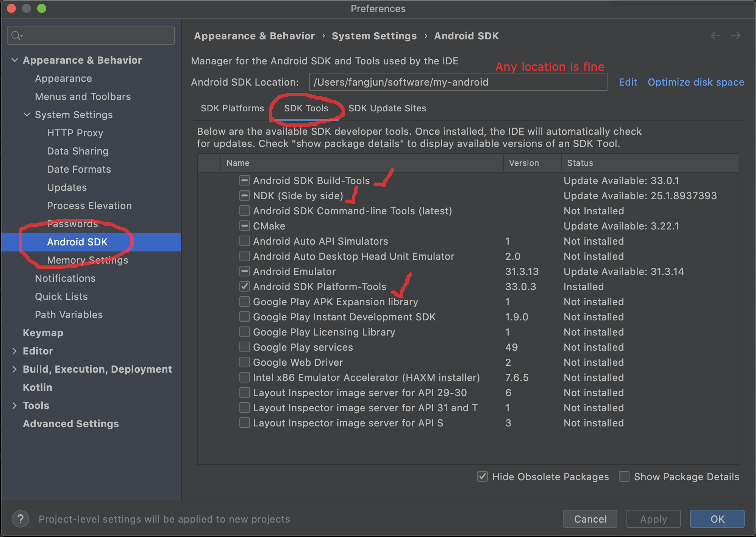Click the search magnifier icon in settings
The height and width of the screenshot is (537, 756).
[17, 36]
